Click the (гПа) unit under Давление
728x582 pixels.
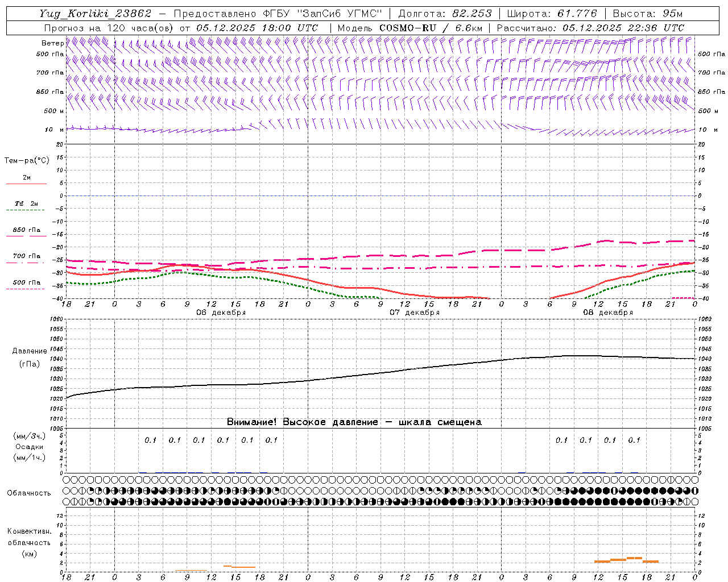point(30,364)
